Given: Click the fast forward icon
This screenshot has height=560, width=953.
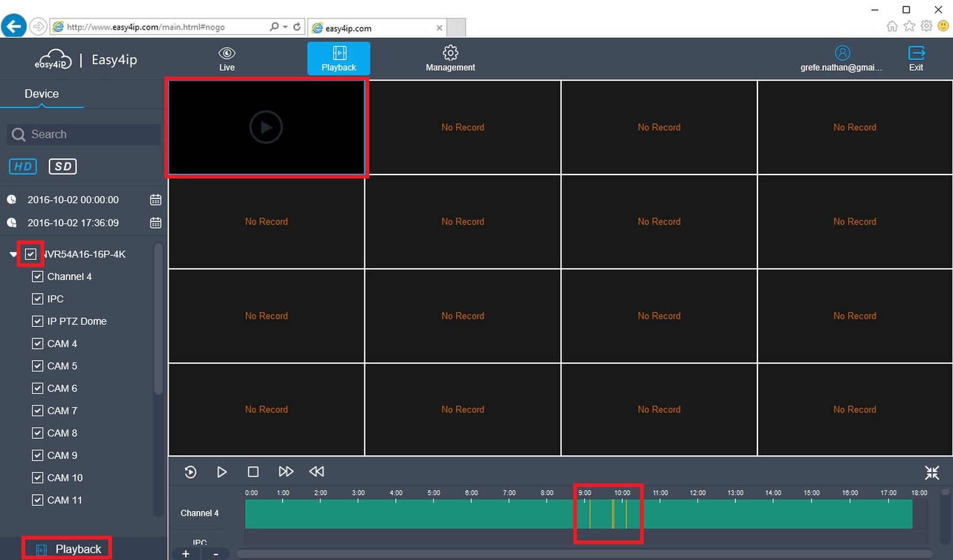Looking at the screenshot, I should tap(285, 472).
